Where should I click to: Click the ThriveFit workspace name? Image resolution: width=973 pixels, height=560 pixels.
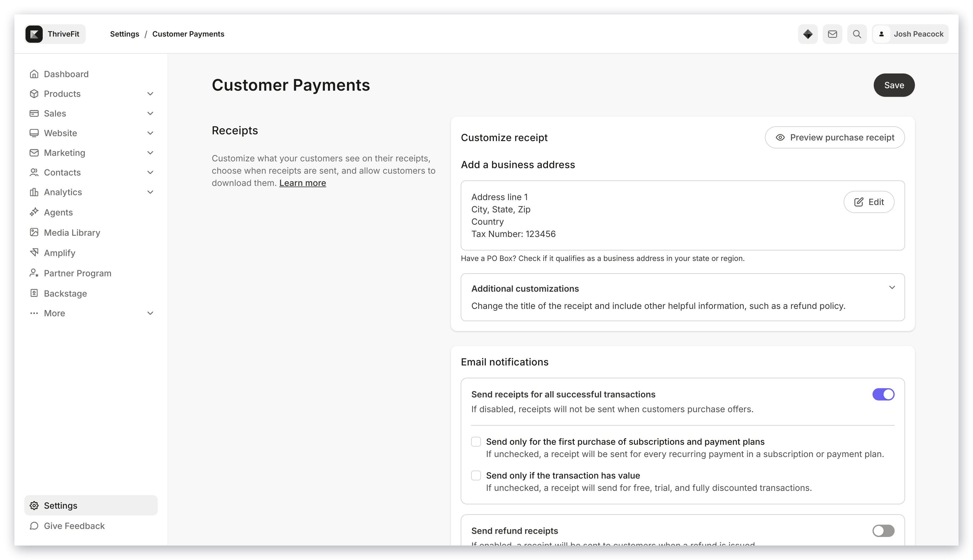pyautogui.click(x=63, y=34)
